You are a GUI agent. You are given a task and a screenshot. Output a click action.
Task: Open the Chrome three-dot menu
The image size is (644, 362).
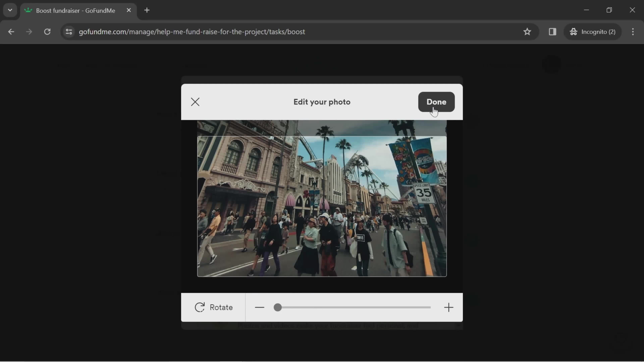633,32
